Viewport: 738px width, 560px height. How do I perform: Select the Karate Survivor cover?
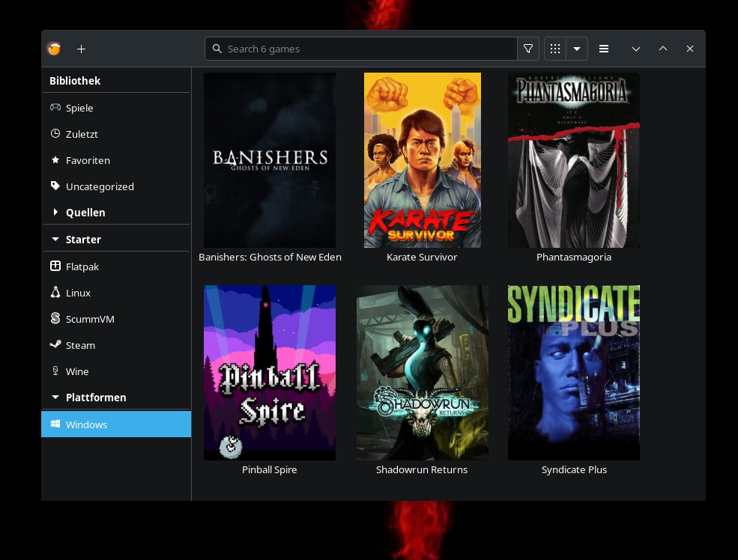[422, 160]
